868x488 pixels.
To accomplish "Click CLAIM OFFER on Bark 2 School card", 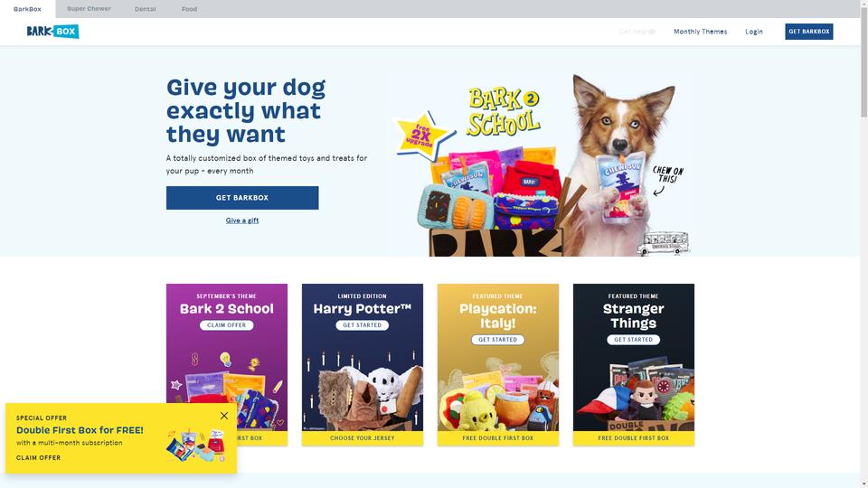I will click(x=226, y=325).
